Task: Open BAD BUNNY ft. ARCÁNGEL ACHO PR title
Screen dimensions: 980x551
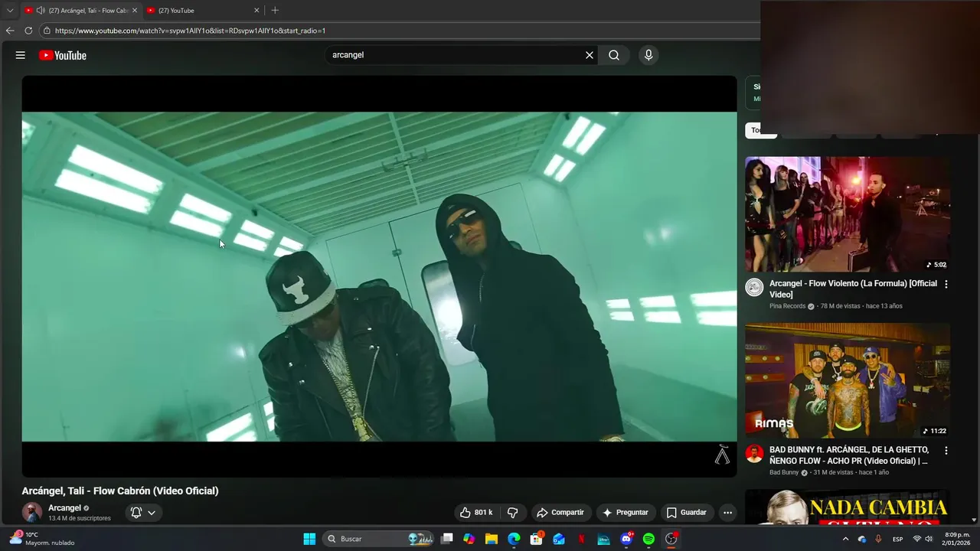Action: click(x=849, y=455)
